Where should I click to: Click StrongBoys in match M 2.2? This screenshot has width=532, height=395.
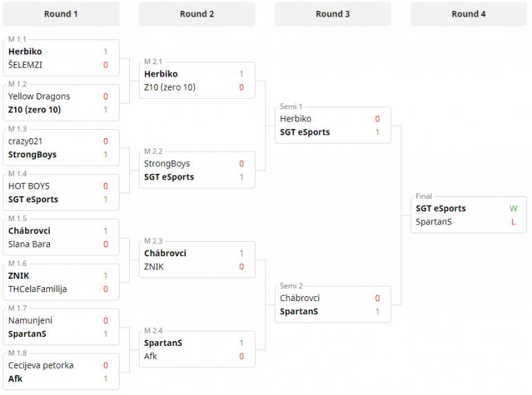click(x=167, y=164)
